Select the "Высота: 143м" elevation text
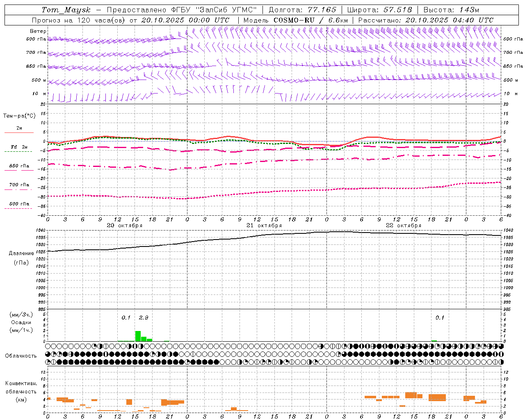525x420 pixels. click(x=451, y=10)
